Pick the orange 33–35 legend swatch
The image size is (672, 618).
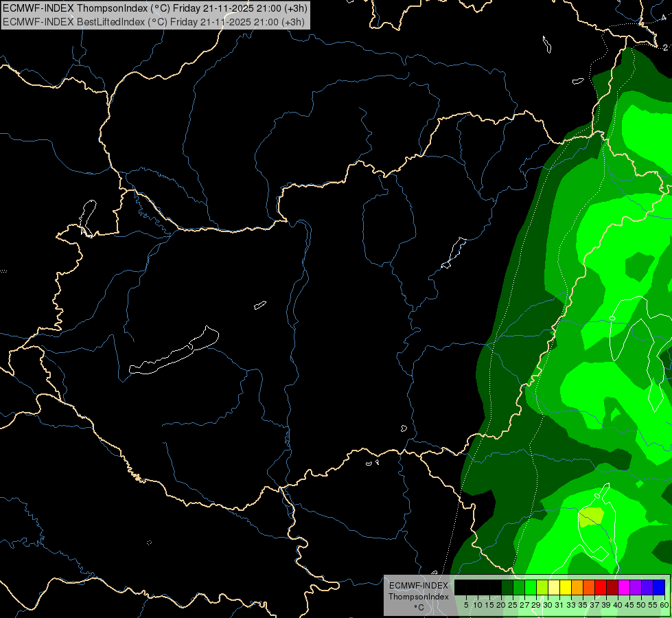click(577, 588)
